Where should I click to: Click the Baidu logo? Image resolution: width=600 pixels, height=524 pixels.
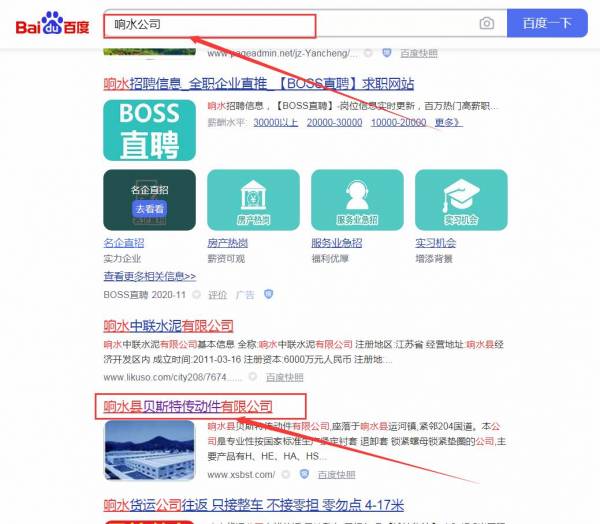pyautogui.click(x=52, y=23)
